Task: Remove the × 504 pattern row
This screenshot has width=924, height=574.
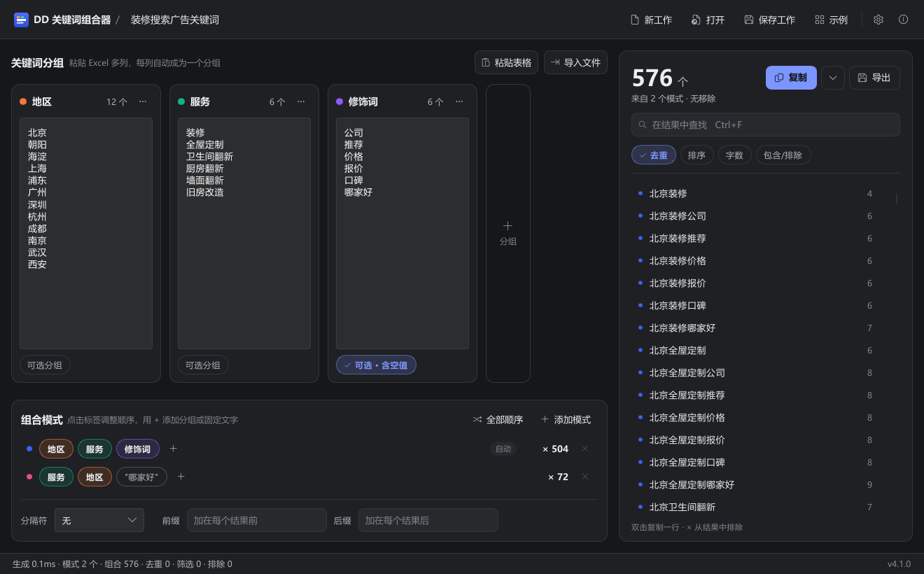Action: 585,449
